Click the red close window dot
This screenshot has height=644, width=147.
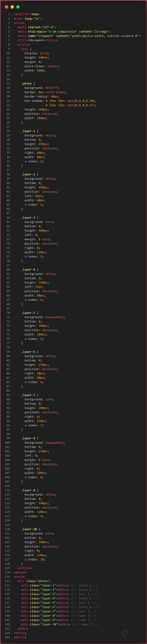(7, 7)
